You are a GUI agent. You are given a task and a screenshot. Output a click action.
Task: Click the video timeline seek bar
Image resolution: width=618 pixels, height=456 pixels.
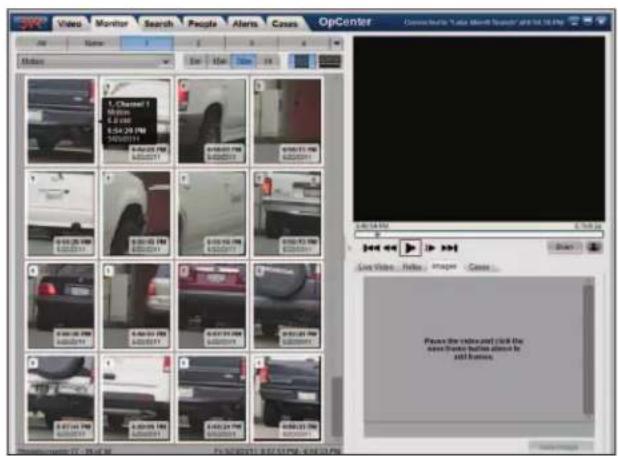(x=478, y=235)
